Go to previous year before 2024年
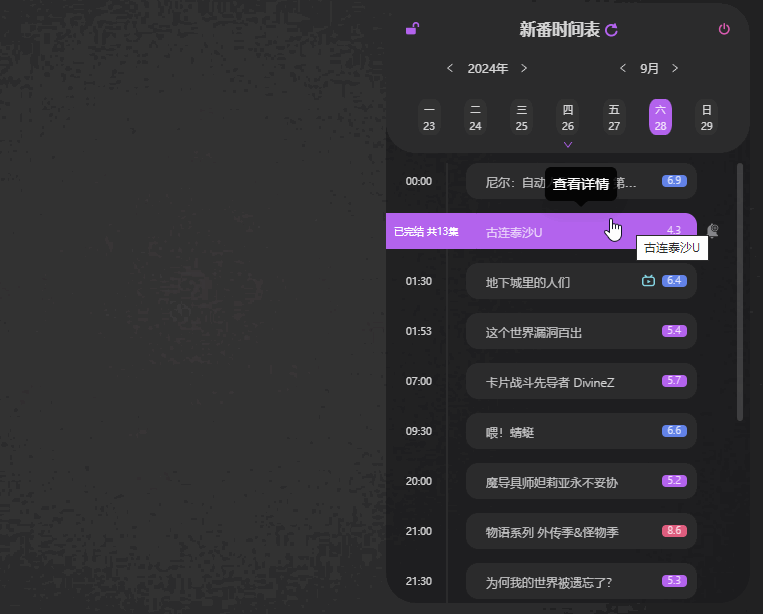The height and width of the screenshot is (614, 763). tap(450, 68)
